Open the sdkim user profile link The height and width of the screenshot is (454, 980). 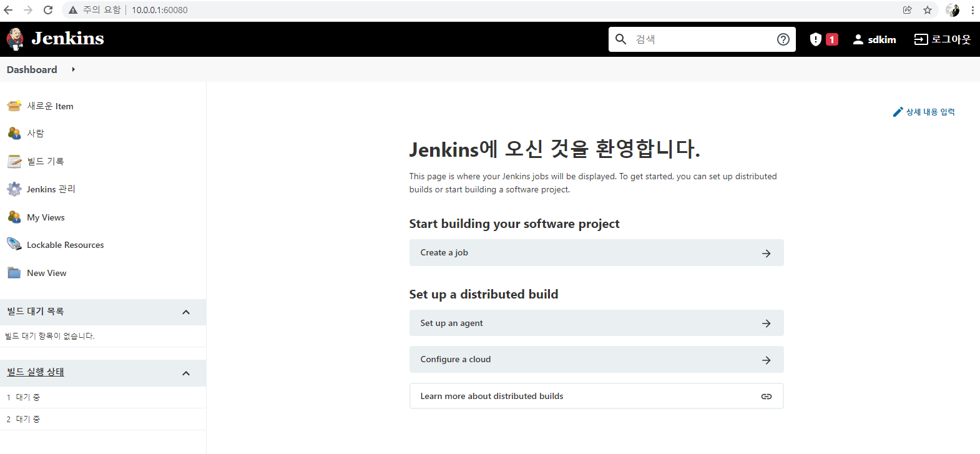point(881,39)
